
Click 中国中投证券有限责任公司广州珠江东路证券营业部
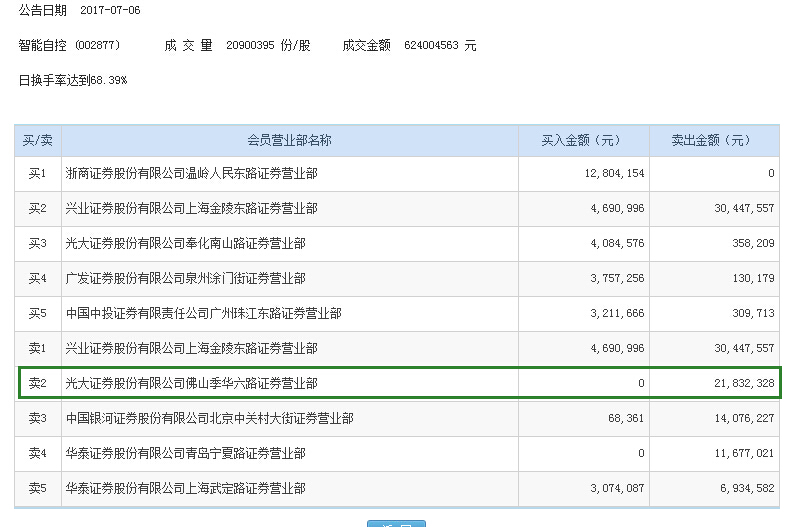click(x=204, y=313)
